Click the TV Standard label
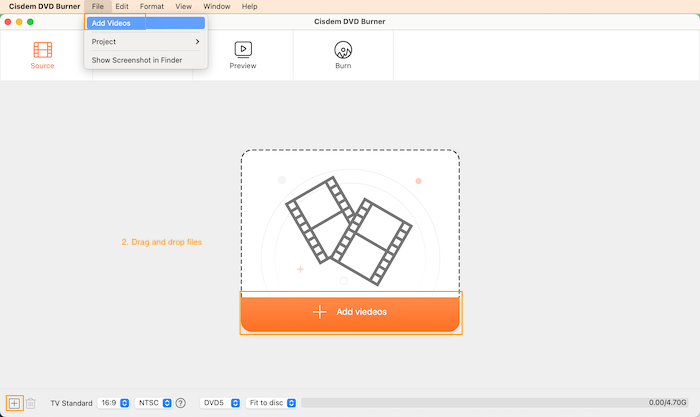 coord(71,403)
